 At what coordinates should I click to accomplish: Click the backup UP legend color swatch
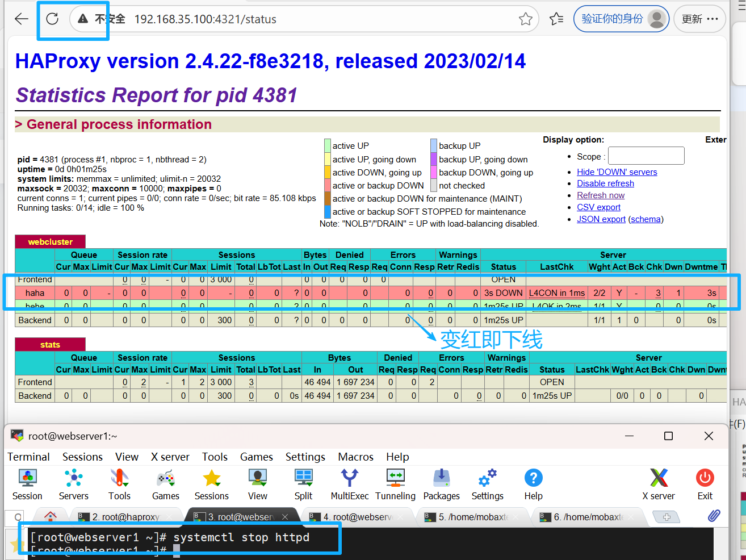click(x=434, y=145)
